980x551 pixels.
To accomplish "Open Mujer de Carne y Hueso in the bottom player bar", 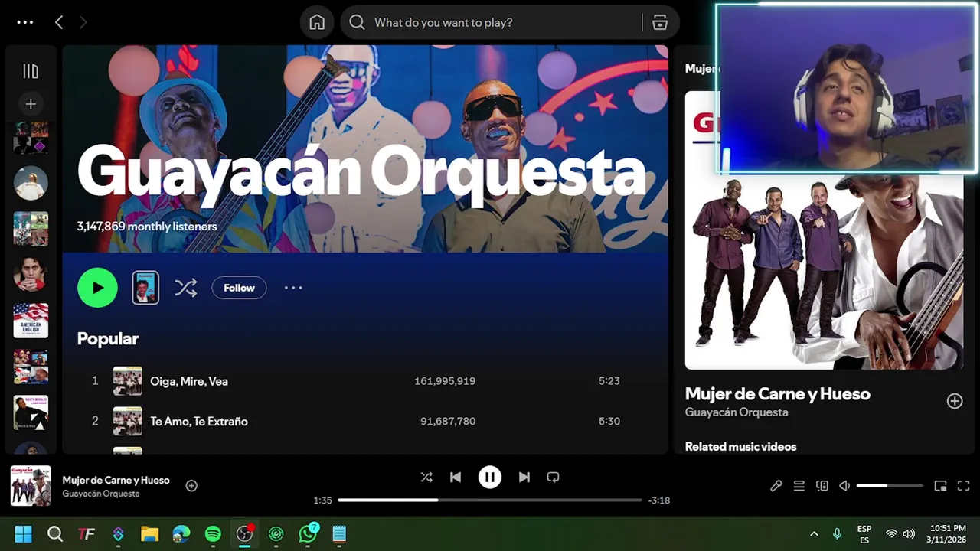I will [116, 480].
